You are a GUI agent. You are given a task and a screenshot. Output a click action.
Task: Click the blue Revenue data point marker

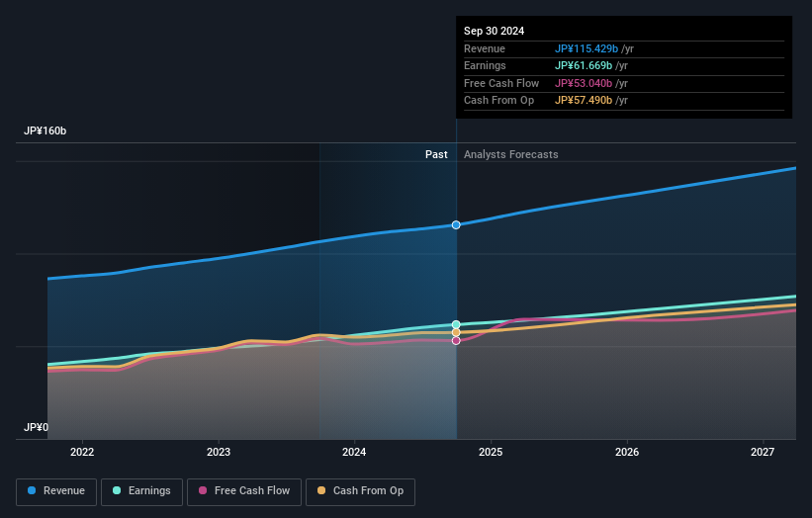tap(456, 225)
